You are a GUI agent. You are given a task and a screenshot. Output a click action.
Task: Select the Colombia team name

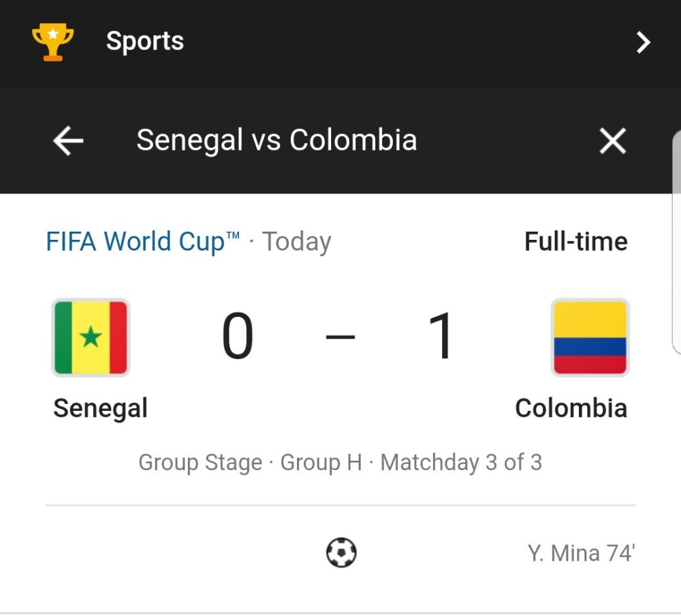571,408
